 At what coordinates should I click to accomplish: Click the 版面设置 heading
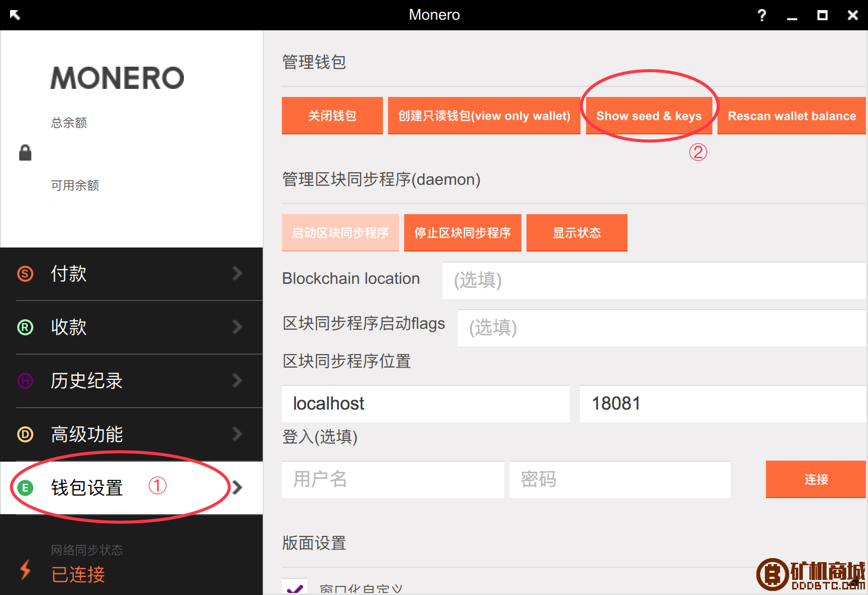(x=314, y=543)
